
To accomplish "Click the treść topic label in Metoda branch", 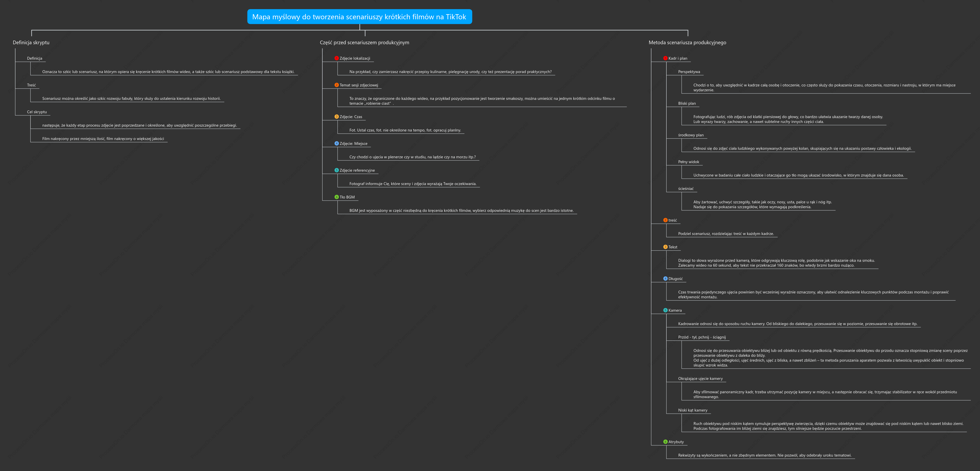I will tap(673, 220).
